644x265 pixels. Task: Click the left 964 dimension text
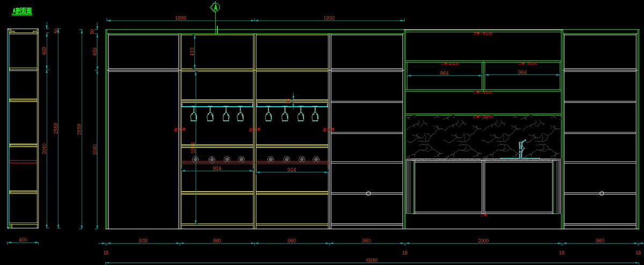tap(444, 73)
